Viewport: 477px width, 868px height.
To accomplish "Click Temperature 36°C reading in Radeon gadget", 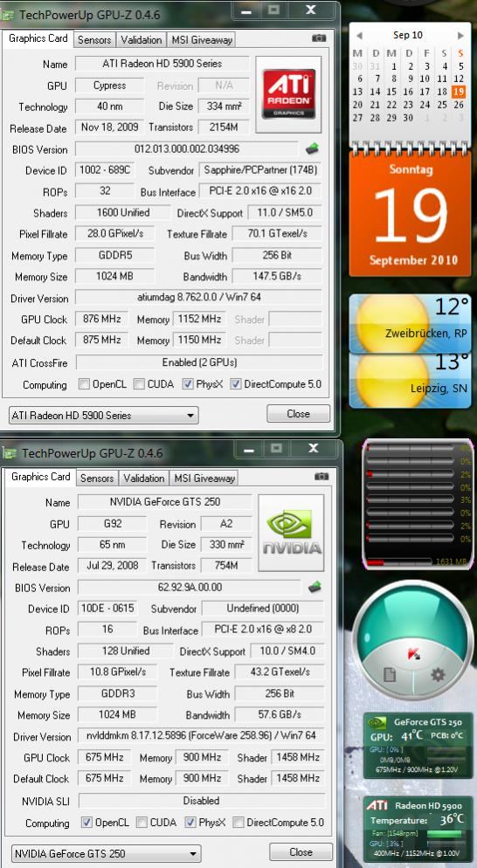I will click(x=418, y=819).
